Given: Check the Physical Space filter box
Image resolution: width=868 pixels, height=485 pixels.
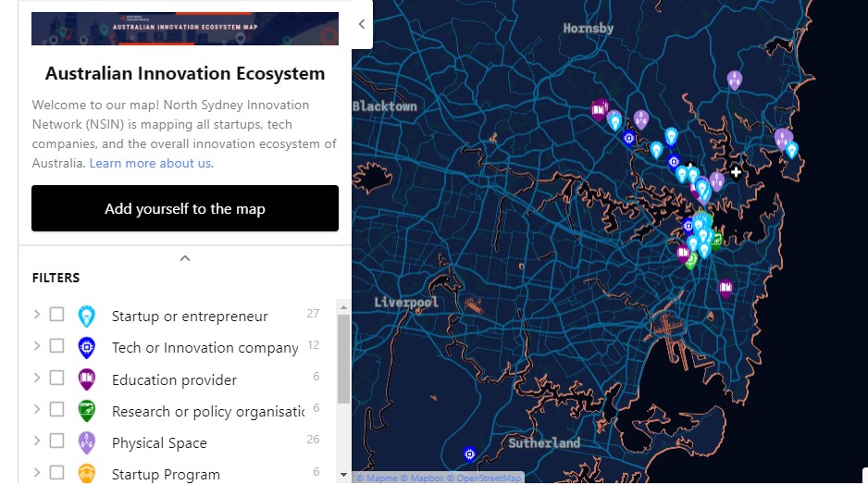Looking at the screenshot, I should (x=56, y=441).
